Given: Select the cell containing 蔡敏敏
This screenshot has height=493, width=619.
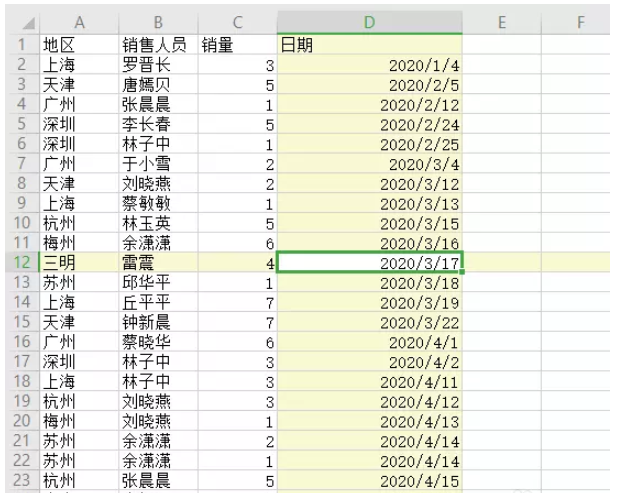Looking at the screenshot, I should (158, 203).
